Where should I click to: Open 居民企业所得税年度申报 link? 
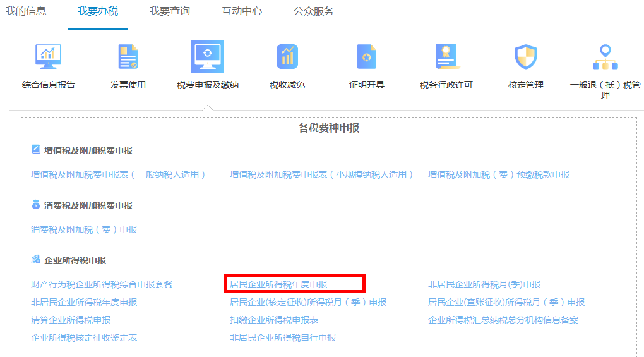click(278, 284)
